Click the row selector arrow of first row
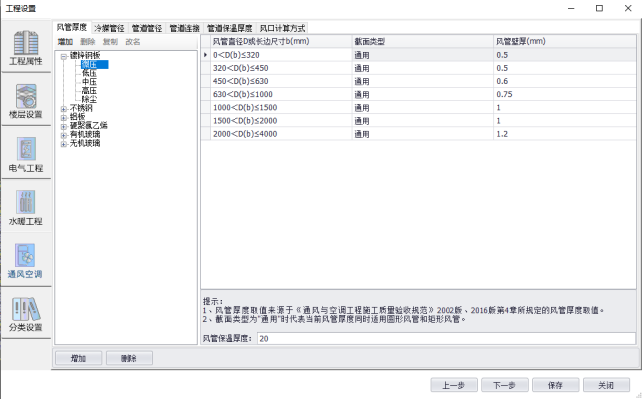This screenshot has width=642, height=399. point(206,55)
